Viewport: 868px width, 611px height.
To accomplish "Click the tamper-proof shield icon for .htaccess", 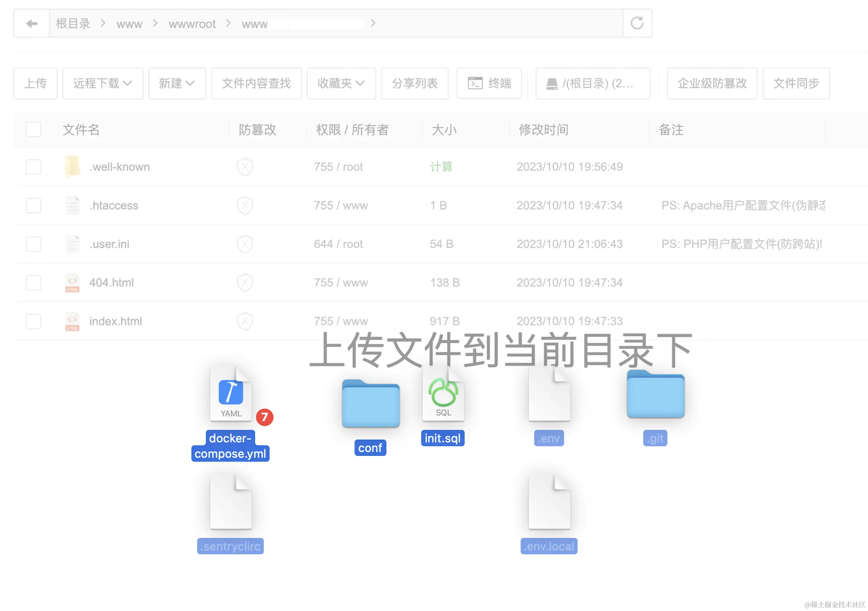I will click(x=245, y=206).
